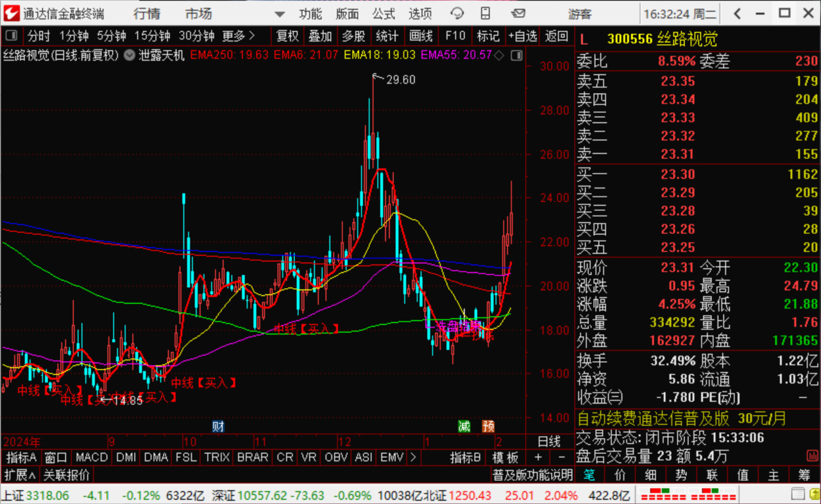Click 叠加 overlay button
This screenshot has width=821, height=504.
[320, 37]
